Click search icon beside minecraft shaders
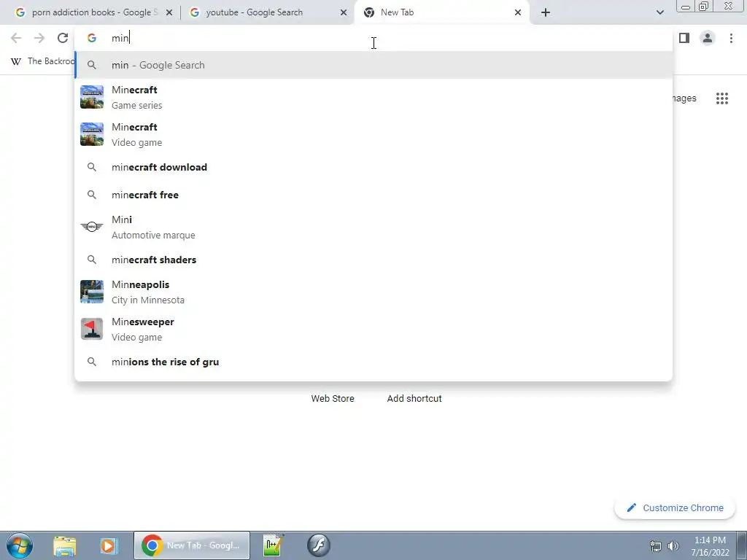This screenshot has height=560, width=747. point(92,260)
